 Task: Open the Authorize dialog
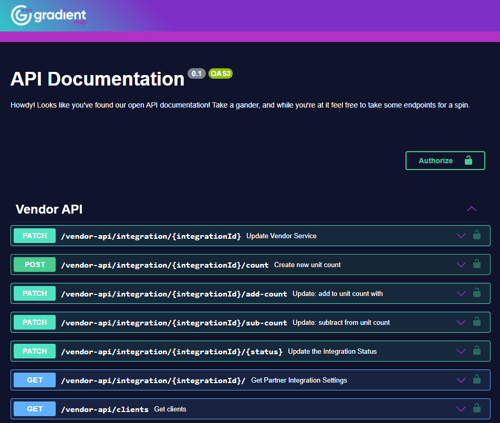click(x=445, y=161)
